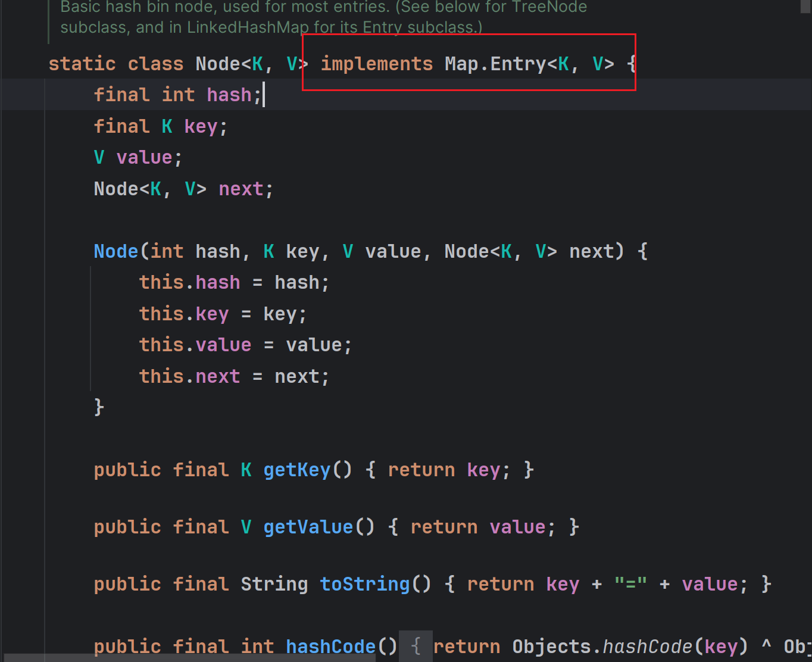Click the 'this.hash = hash;' statement

pyautogui.click(x=235, y=282)
